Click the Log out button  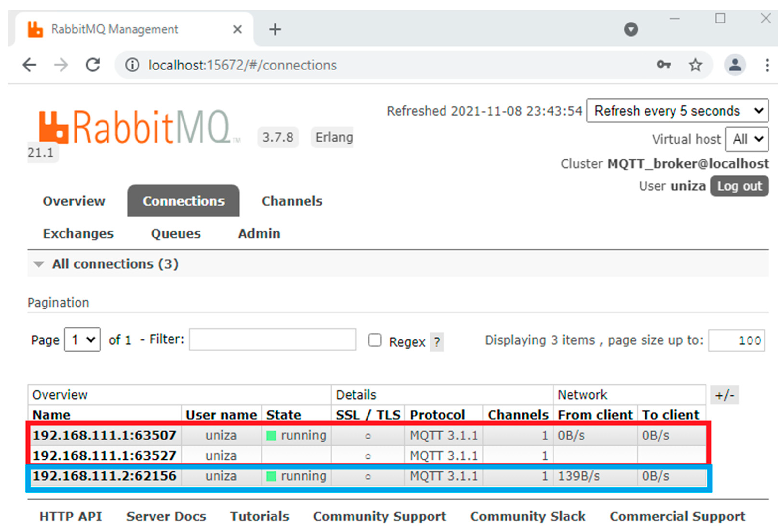[739, 186]
